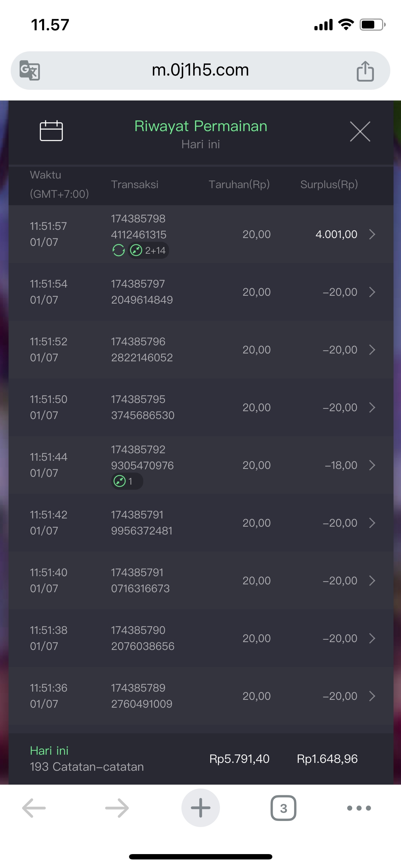Image resolution: width=401 pixels, height=868 pixels.
Task: Open the tab switcher showing 3 tabs
Action: (x=283, y=808)
